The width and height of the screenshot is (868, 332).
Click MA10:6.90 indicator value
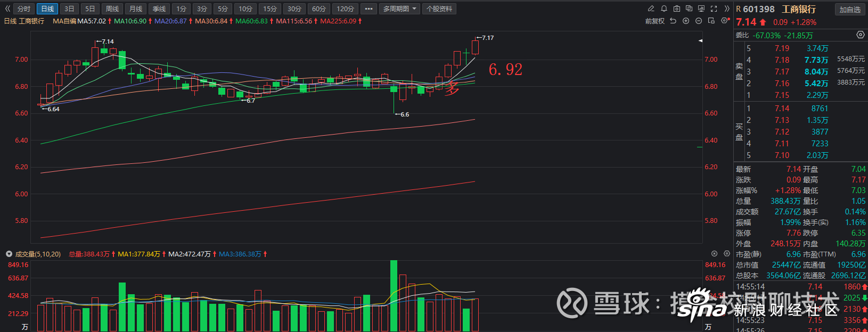pyautogui.click(x=130, y=21)
